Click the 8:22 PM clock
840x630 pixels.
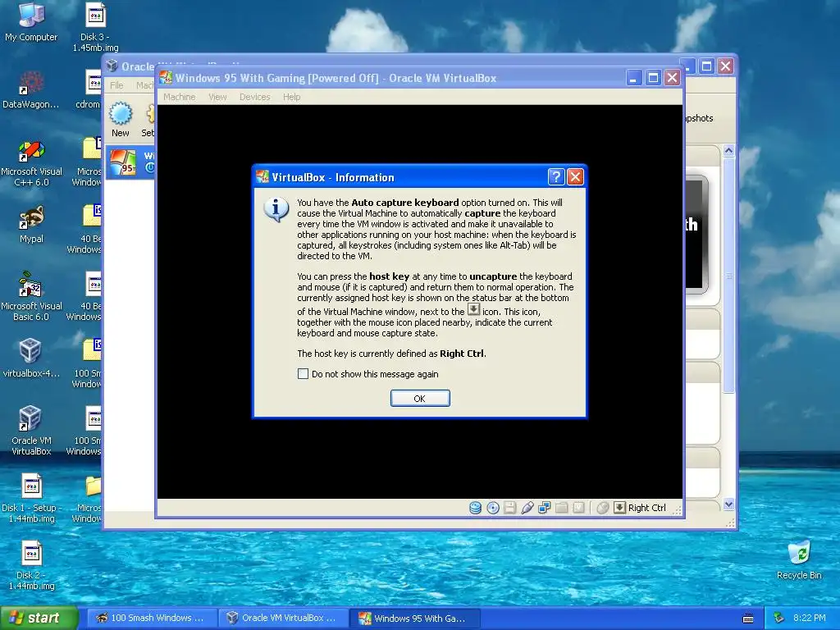pyautogui.click(x=810, y=619)
